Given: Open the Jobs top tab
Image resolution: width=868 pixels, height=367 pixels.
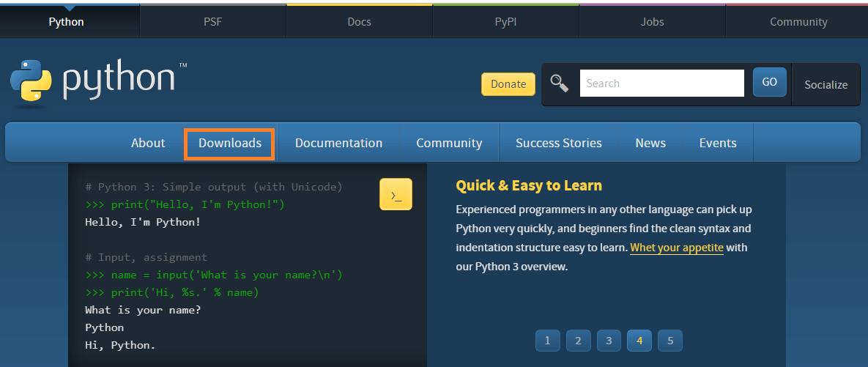Looking at the screenshot, I should pos(652,22).
